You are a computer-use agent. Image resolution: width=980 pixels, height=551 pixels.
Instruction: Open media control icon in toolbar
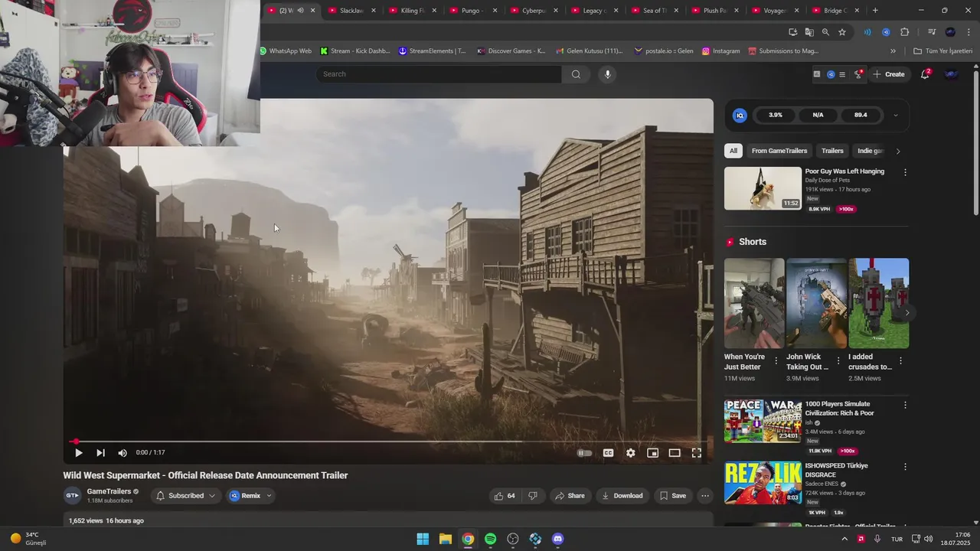pyautogui.click(x=932, y=32)
